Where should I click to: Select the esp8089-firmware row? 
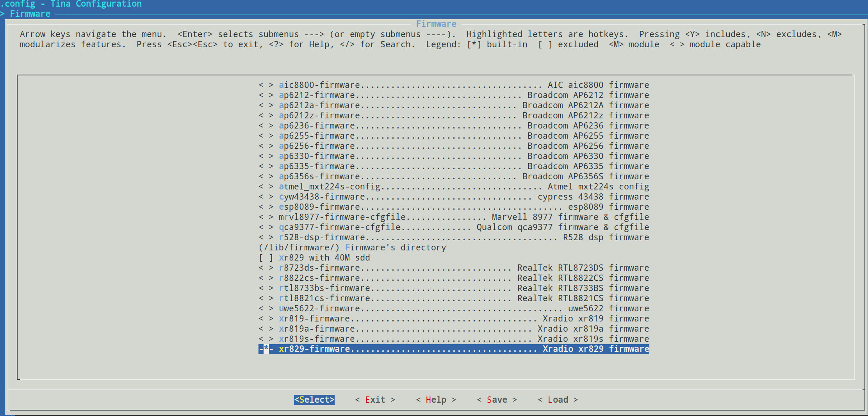pyautogui.click(x=454, y=207)
